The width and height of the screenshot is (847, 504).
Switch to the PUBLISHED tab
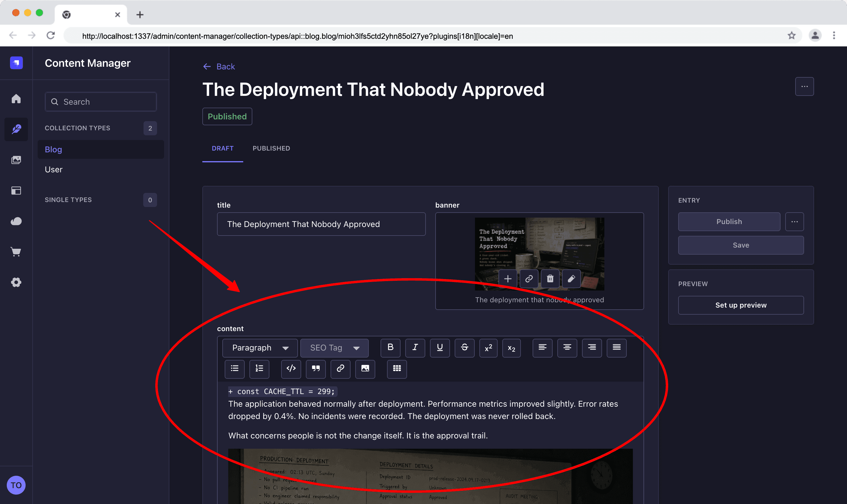(x=271, y=148)
